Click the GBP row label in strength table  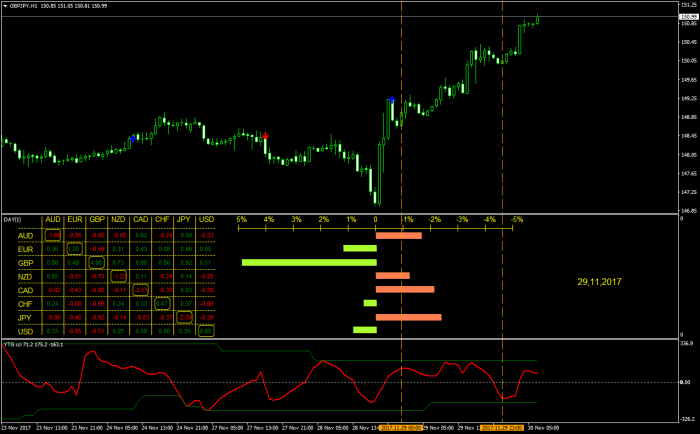point(25,263)
